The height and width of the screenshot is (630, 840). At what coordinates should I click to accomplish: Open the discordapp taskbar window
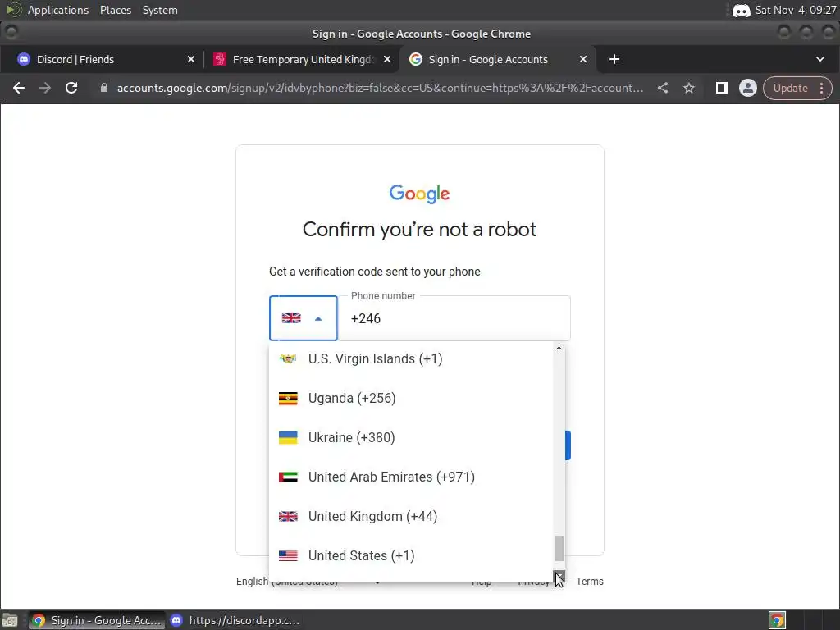pyautogui.click(x=235, y=620)
